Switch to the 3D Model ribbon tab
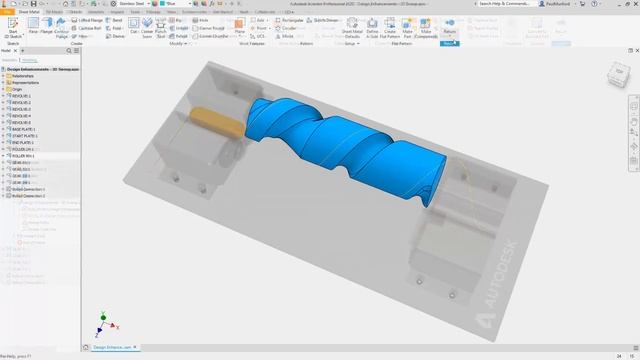 (54, 12)
